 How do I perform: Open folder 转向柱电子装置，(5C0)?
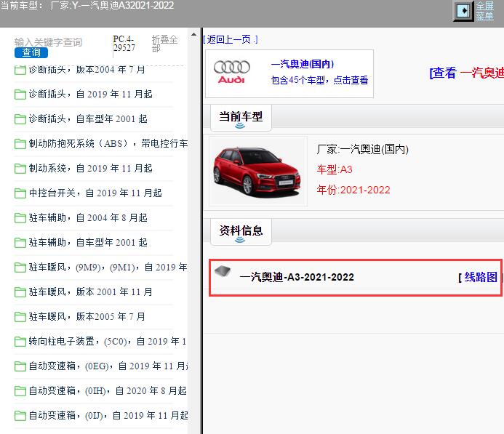tap(108, 342)
